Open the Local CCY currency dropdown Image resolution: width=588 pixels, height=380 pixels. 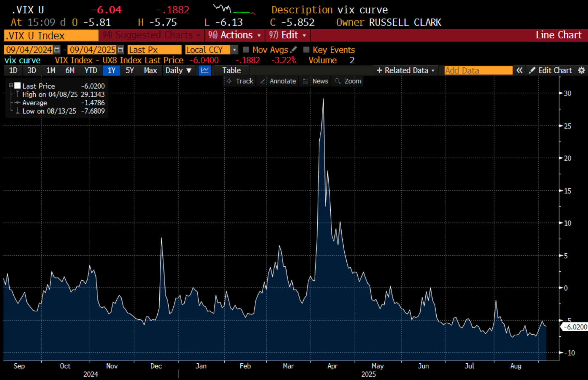234,50
